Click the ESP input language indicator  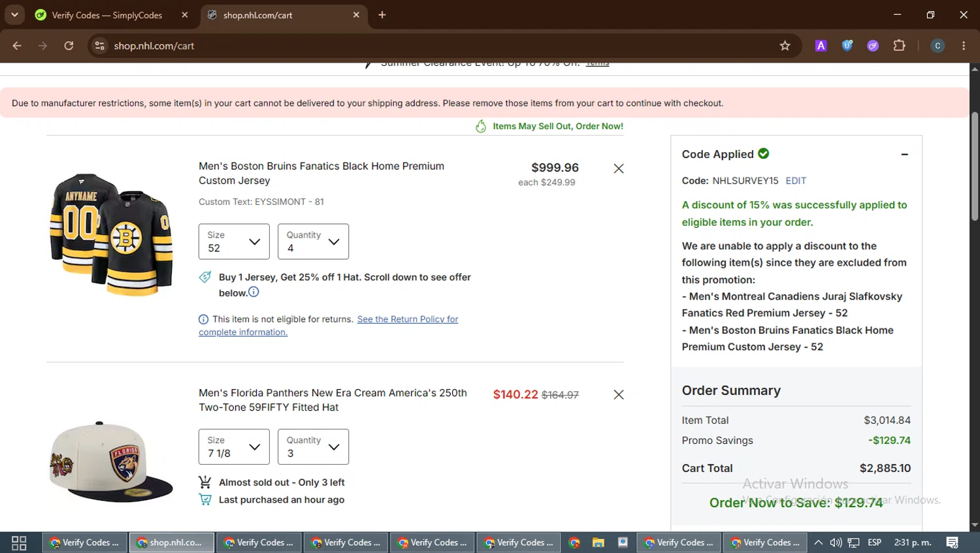coord(874,543)
